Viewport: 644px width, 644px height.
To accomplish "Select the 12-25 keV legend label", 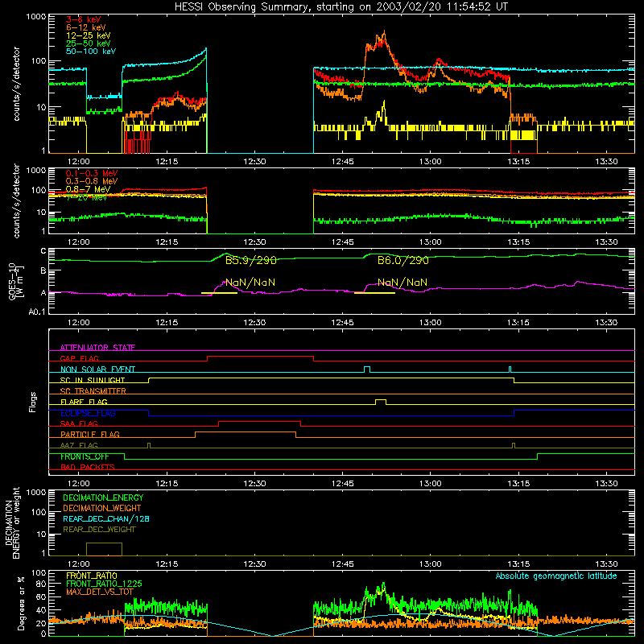I will click(89, 35).
